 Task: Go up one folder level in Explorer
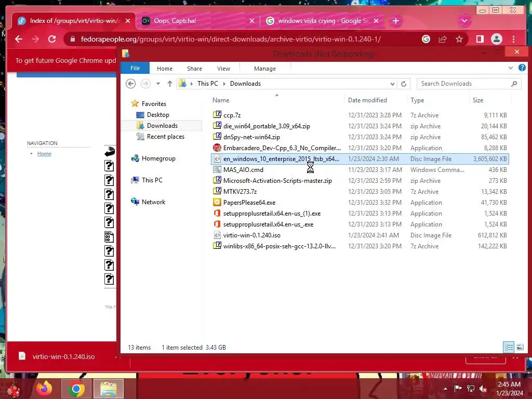point(170,84)
